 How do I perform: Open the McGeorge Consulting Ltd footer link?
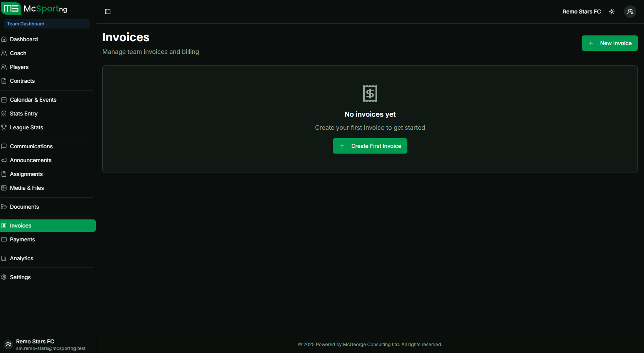[x=370, y=344]
